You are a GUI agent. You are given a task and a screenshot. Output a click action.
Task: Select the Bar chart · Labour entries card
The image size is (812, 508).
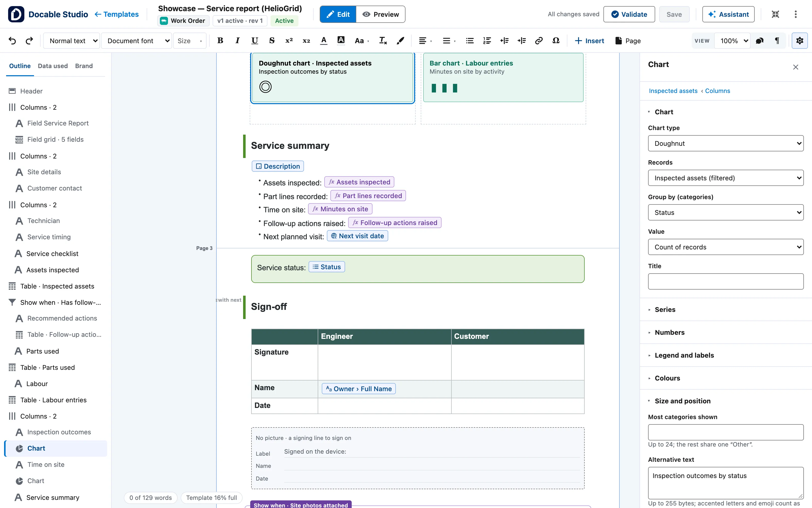pyautogui.click(x=503, y=77)
